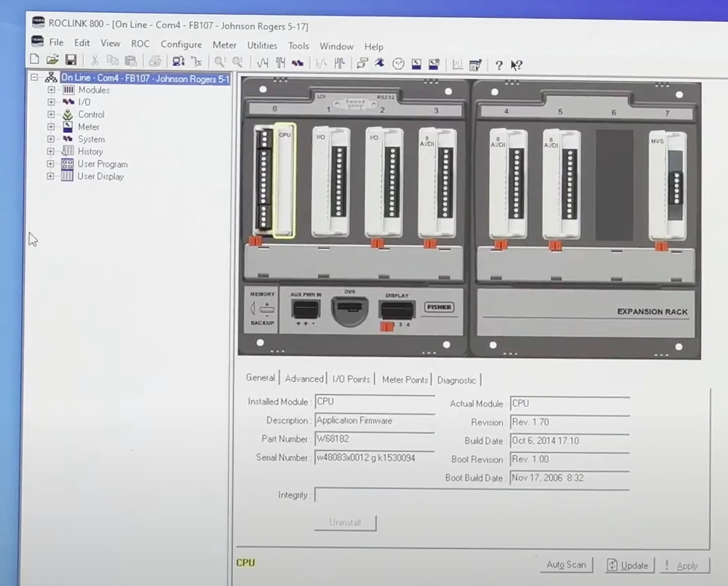
Task: Click the purple Discrete points toolbar icon
Action: 298,63
